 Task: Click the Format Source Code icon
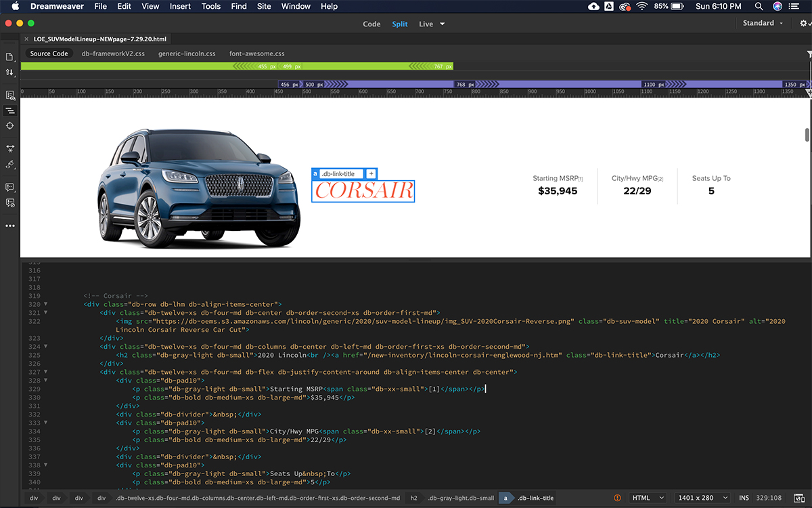click(9, 164)
